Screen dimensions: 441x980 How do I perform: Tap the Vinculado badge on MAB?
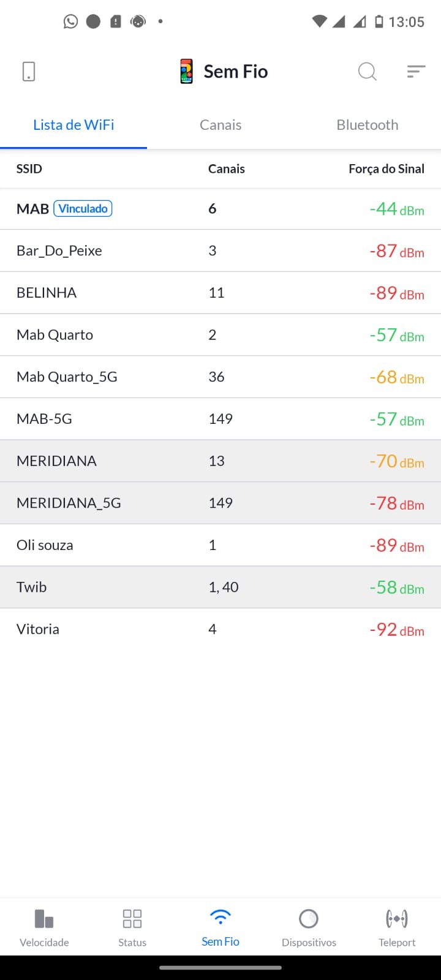(83, 209)
